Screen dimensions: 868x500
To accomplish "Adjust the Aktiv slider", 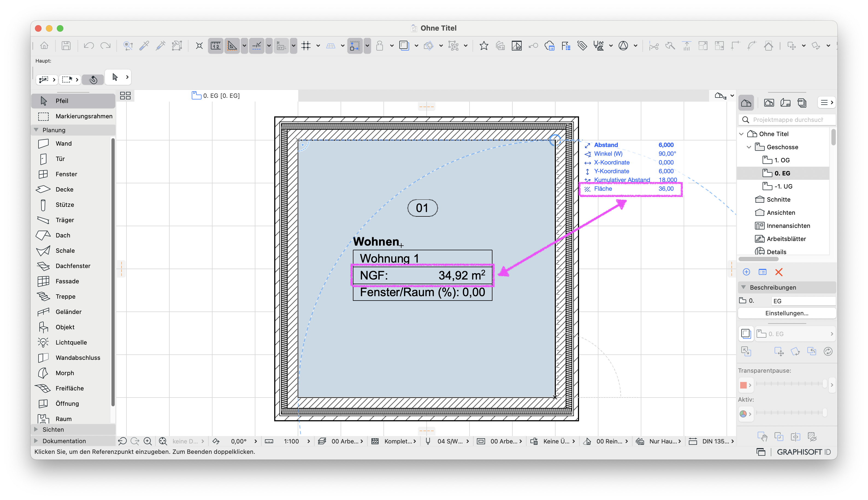I will click(x=791, y=412).
